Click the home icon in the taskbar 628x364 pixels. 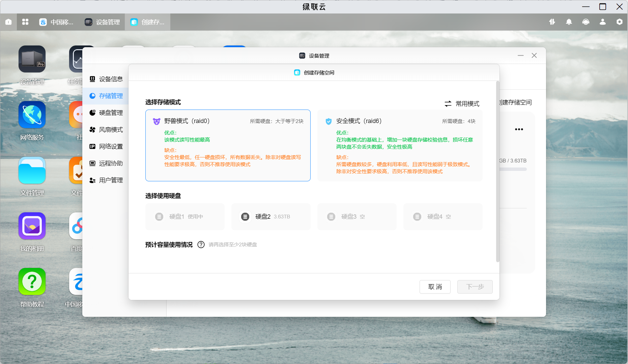pos(8,22)
